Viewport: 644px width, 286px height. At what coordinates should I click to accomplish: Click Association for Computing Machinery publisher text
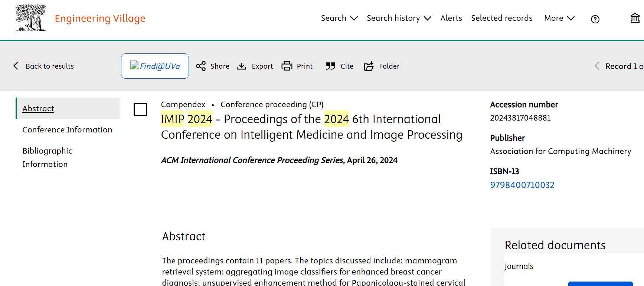(x=560, y=151)
